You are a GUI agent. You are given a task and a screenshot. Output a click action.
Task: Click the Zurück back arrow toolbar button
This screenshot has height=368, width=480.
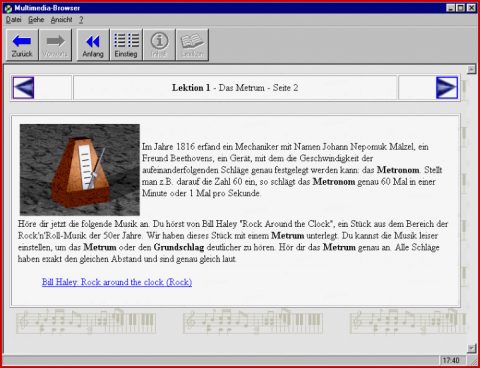(x=22, y=45)
